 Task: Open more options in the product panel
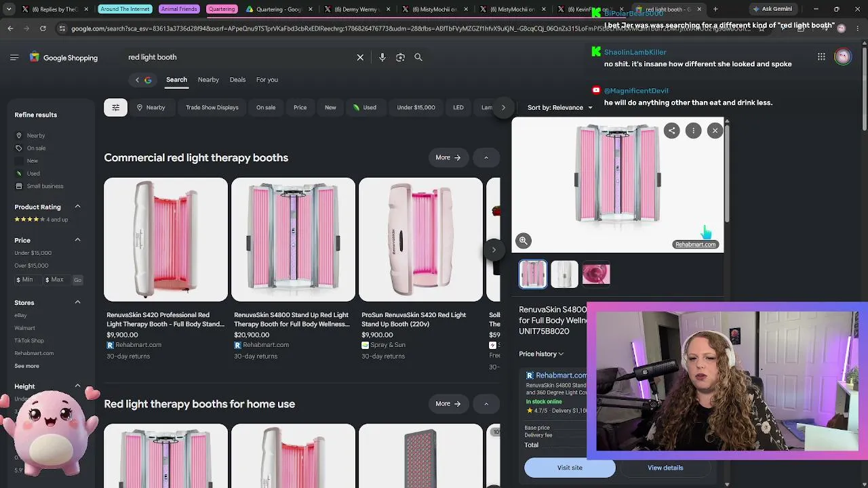pyautogui.click(x=693, y=131)
